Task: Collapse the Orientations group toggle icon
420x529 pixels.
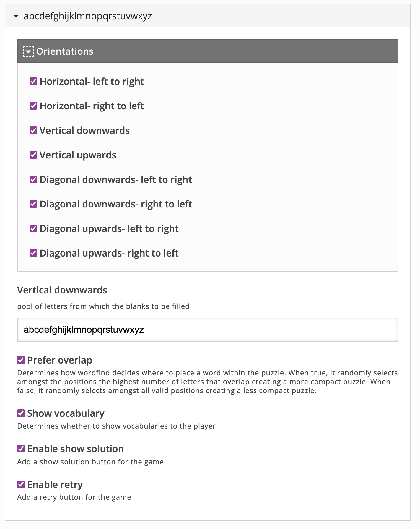Action: click(28, 51)
